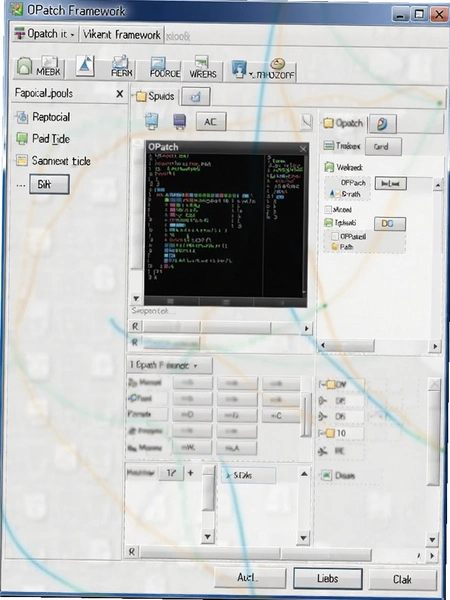Click left arrow of right panel scrollbar

323,346
